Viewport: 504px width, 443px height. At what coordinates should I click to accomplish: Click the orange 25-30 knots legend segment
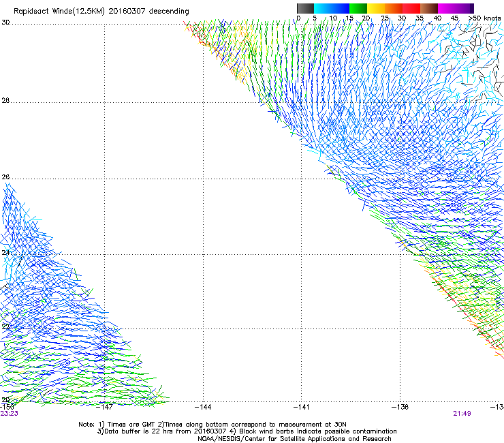(394, 8)
